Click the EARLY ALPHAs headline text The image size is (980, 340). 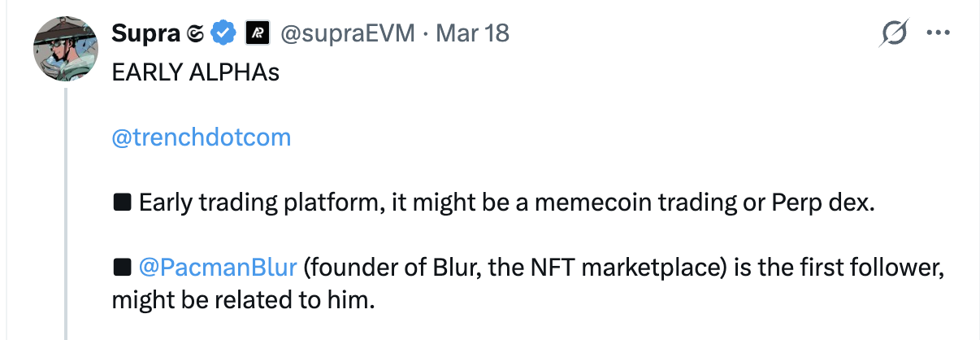point(195,72)
